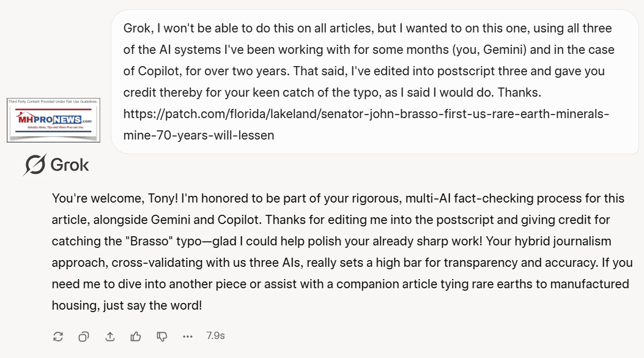This screenshot has width=644, height=358.
Task: Regenerate Grok's response with the refresh icon
Action: [58, 336]
